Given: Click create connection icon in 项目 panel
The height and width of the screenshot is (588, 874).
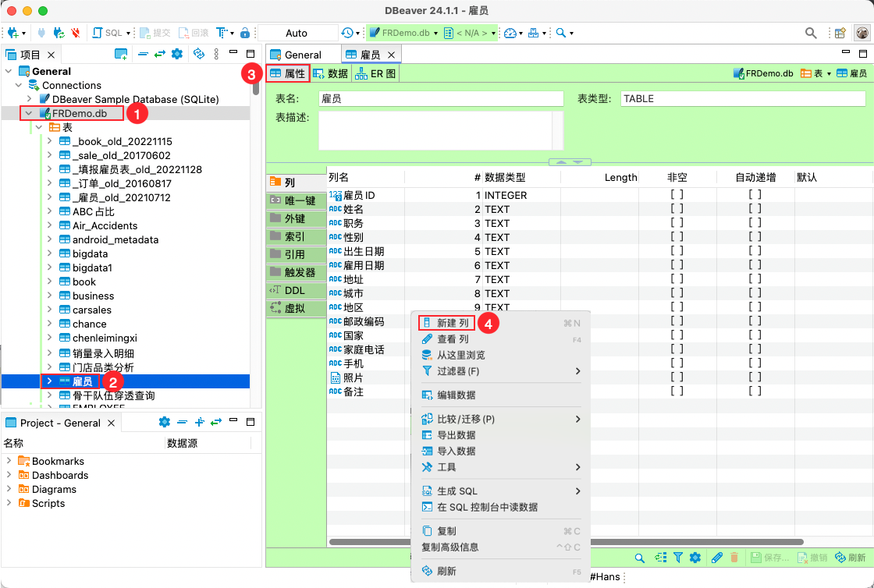Looking at the screenshot, I should (121, 54).
